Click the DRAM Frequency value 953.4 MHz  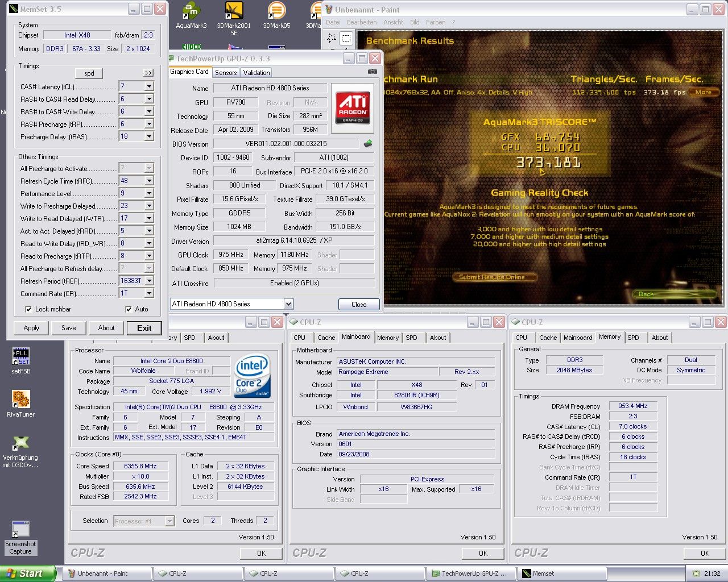pos(633,406)
